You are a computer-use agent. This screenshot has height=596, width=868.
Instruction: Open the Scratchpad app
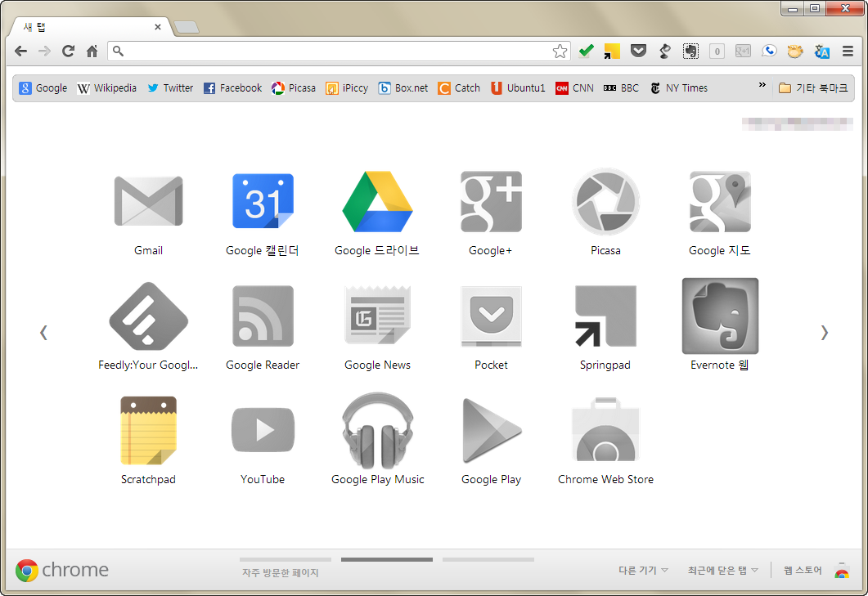[x=148, y=431]
